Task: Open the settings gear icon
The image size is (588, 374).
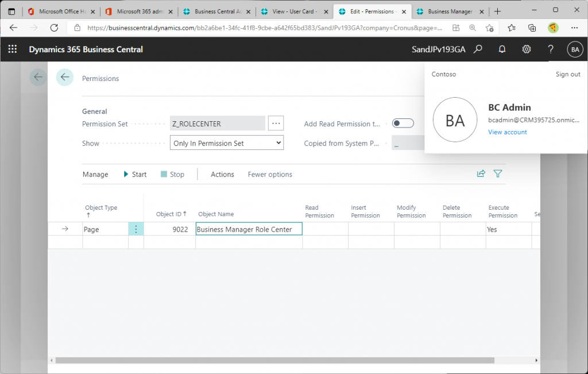Action: pos(526,49)
